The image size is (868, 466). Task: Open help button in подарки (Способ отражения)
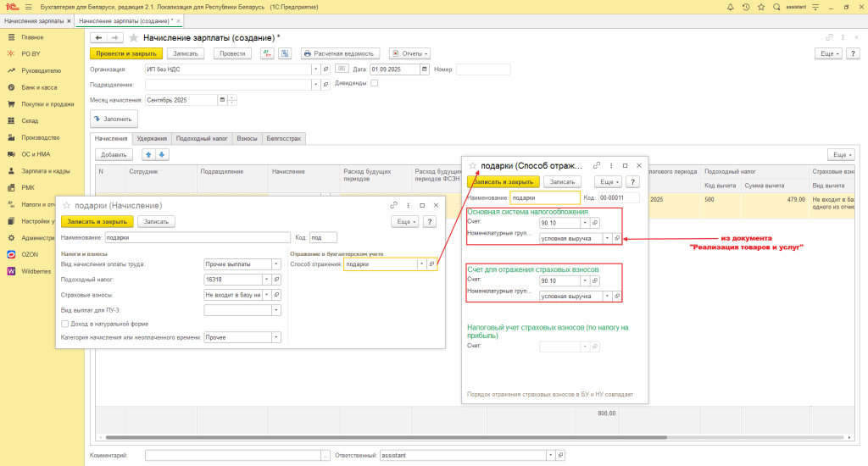pyautogui.click(x=632, y=181)
